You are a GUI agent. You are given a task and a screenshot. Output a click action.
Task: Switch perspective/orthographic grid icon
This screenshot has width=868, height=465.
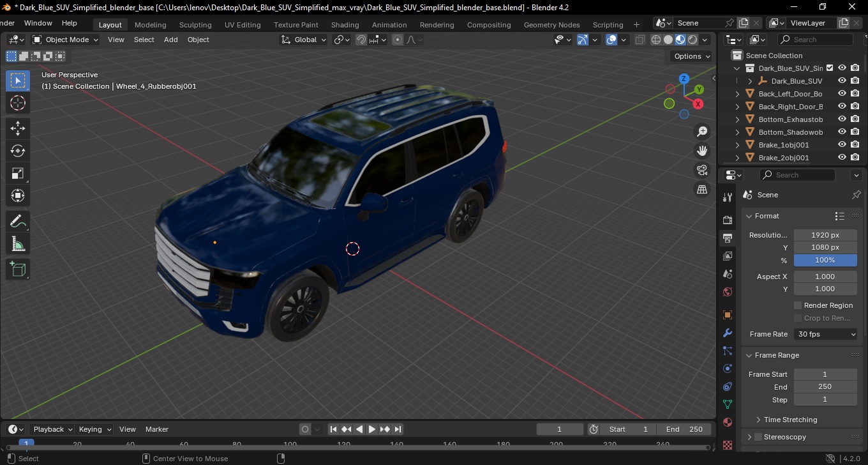coord(702,189)
